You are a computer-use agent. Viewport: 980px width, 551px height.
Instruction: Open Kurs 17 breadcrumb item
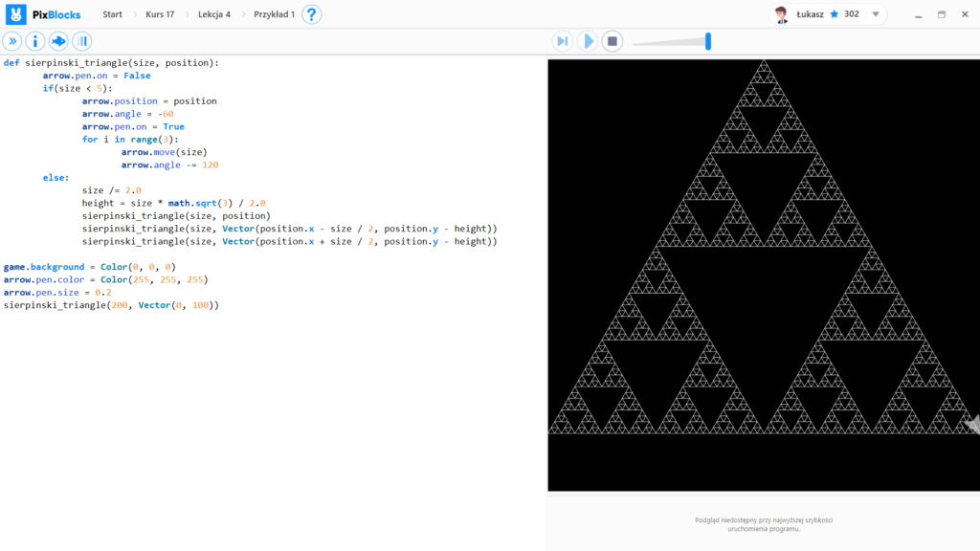click(160, 14)
